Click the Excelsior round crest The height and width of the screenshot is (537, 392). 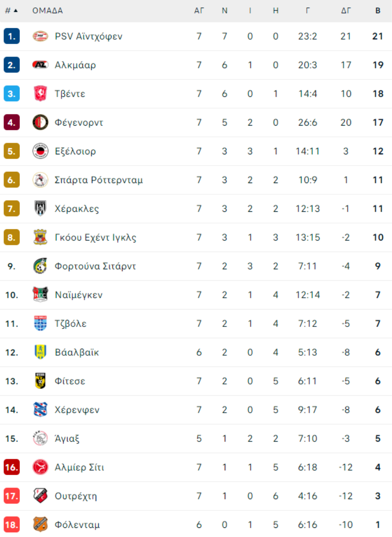(x=41, y=151)
